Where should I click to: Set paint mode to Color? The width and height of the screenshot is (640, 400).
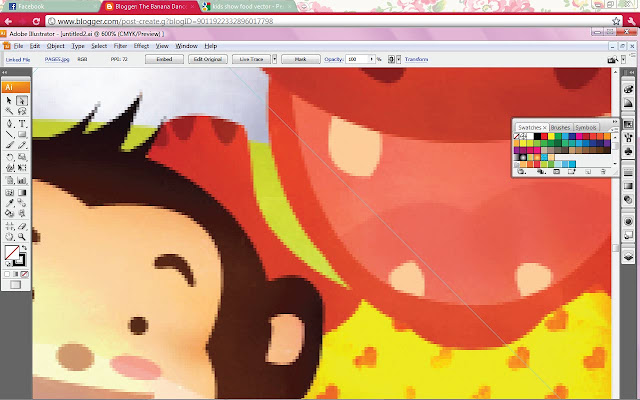click(x=7, y=274)
